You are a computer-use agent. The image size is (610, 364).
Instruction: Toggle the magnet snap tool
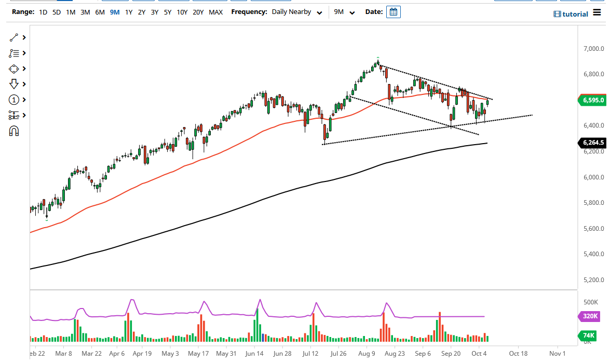tap(13, 131)
